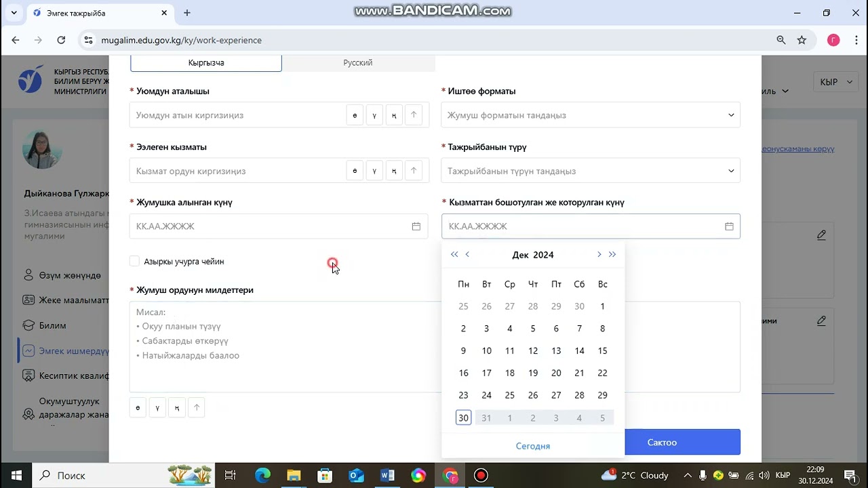Go to next year in calendar

pos(612,255)
